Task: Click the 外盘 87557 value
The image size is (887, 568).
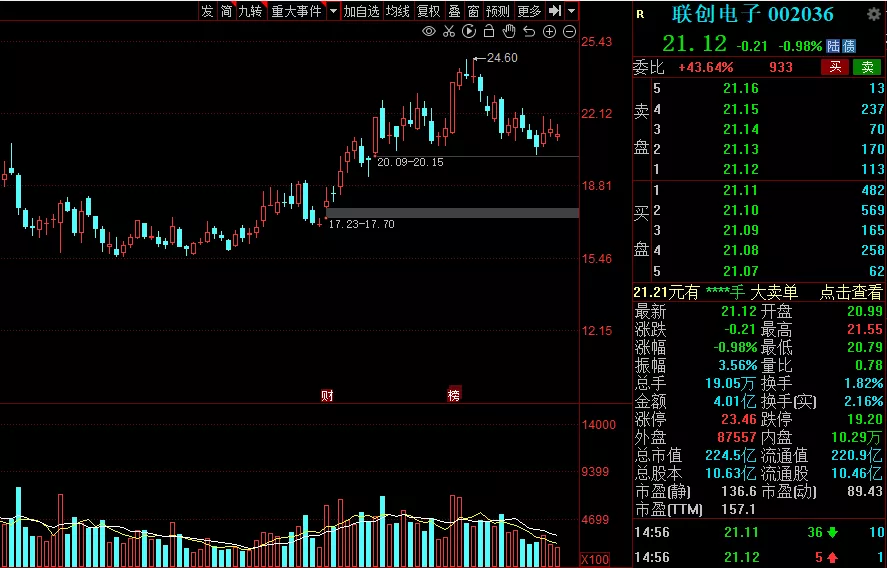Action: coord(738,437)
